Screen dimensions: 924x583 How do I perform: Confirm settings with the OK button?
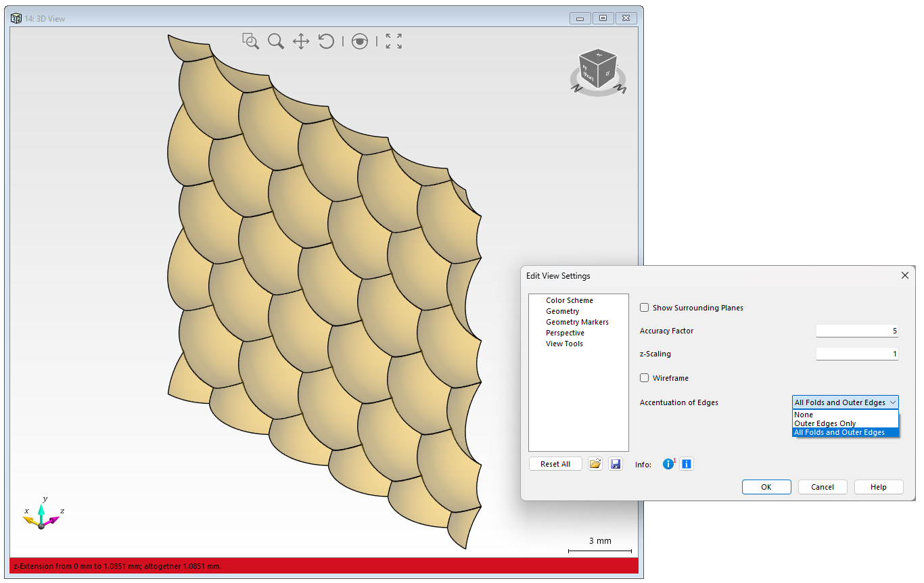pyautogui.click(x=766, y=487)
